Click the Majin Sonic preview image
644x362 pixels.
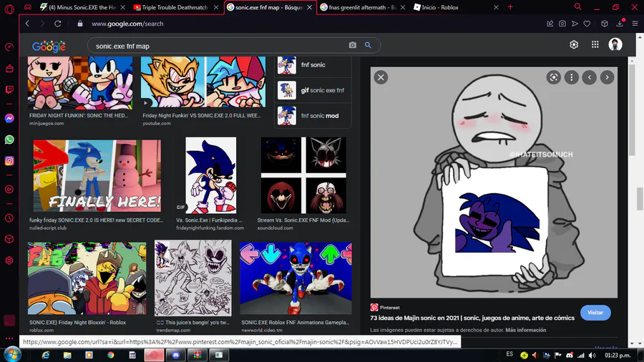(494, 182)
